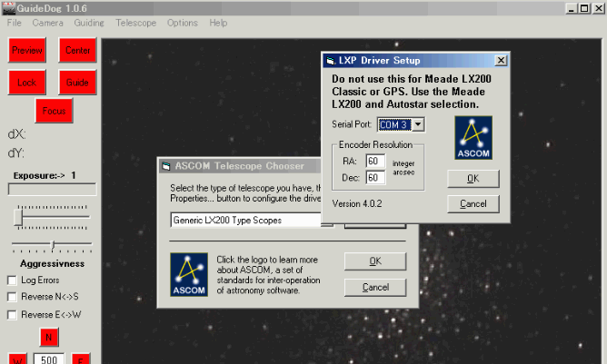Close the LXP Driver Setup dialog

(x=501, y=60)
